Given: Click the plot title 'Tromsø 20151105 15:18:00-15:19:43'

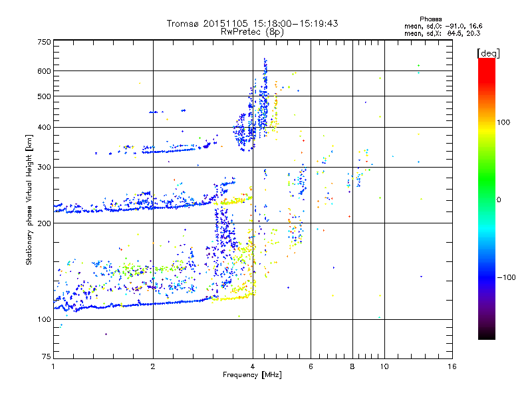Looking at the screenshot, I should click(x=252, y=23).
